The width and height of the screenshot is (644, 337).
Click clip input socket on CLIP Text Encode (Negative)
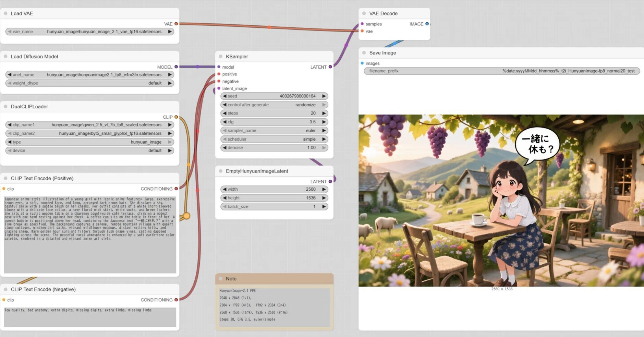(4, 300)
